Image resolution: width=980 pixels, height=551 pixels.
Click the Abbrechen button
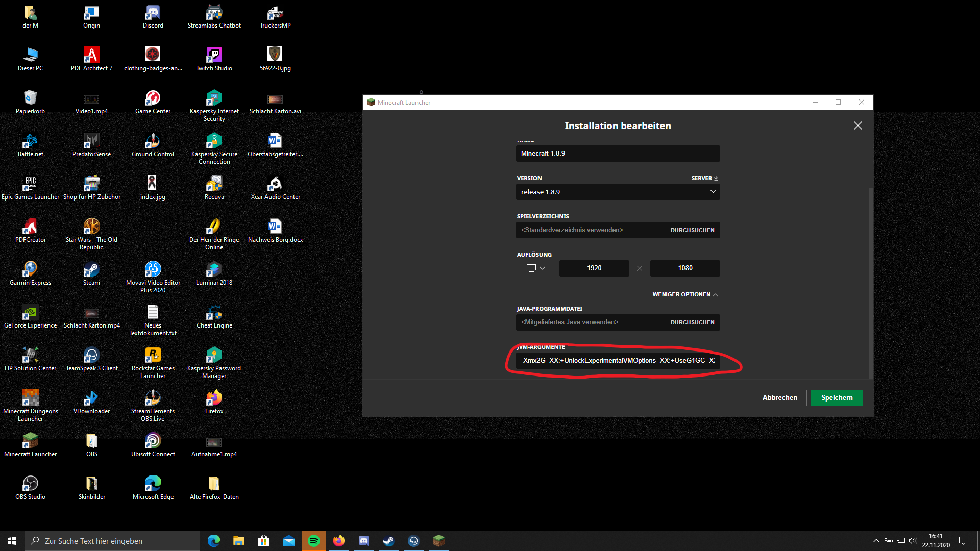779,398
